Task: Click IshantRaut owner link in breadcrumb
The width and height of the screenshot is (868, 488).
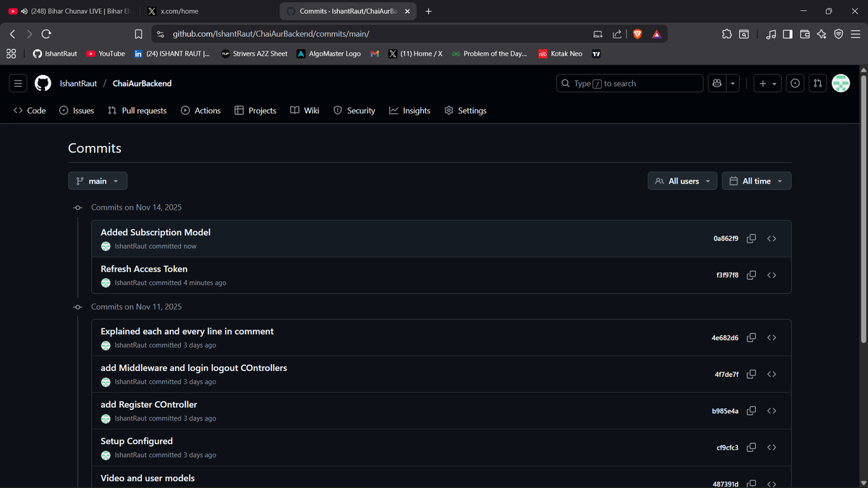Action: point(78,83)
